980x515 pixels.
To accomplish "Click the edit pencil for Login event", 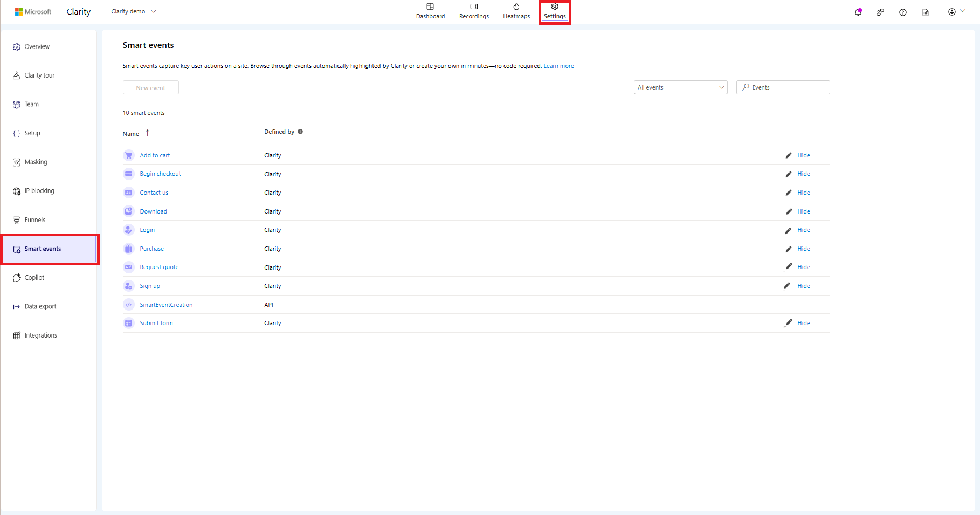I will click(x=788, y=230).
